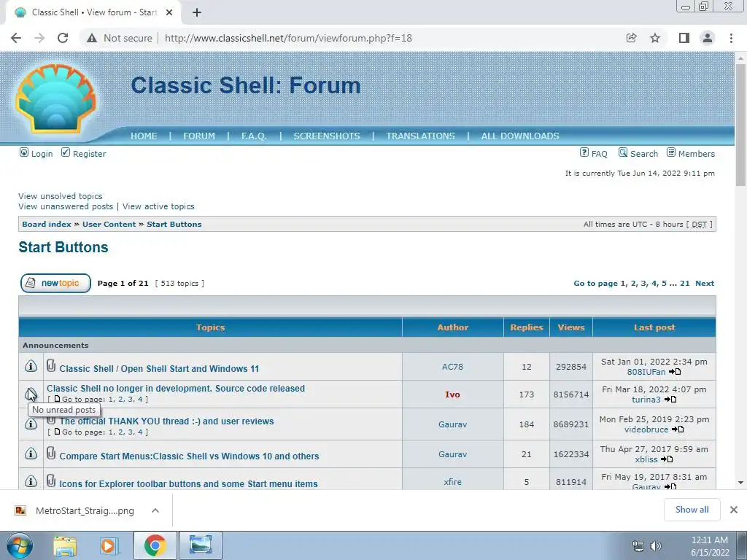Open the HOME navigation item
The image size is (747, 560).
click(144, 136)
